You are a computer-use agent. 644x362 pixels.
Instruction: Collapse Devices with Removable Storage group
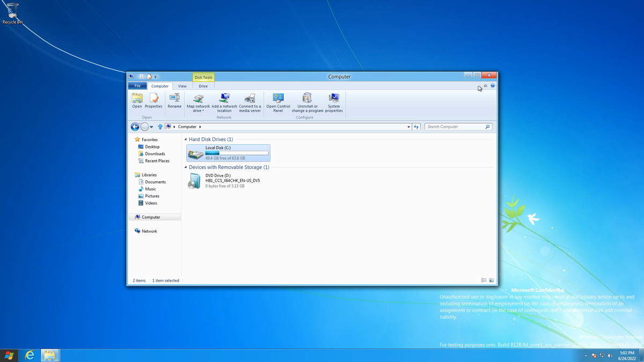(x=186, y=167)
